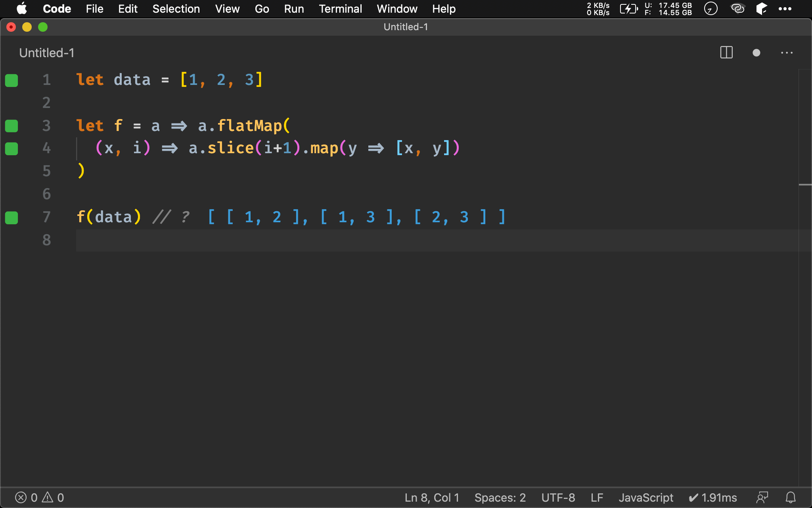812x508 pixels.
Task: Place the cursor on empty line 8
Action: click(x=238, y=240)
